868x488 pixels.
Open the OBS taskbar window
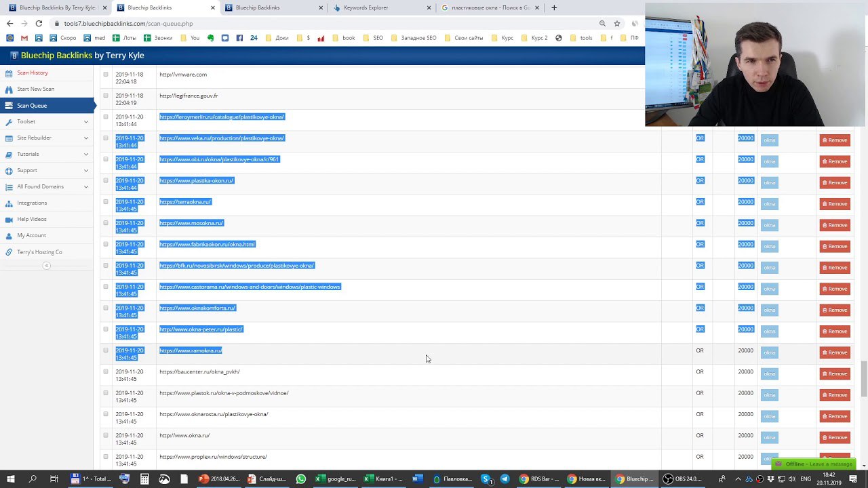(x=684, y=479)
